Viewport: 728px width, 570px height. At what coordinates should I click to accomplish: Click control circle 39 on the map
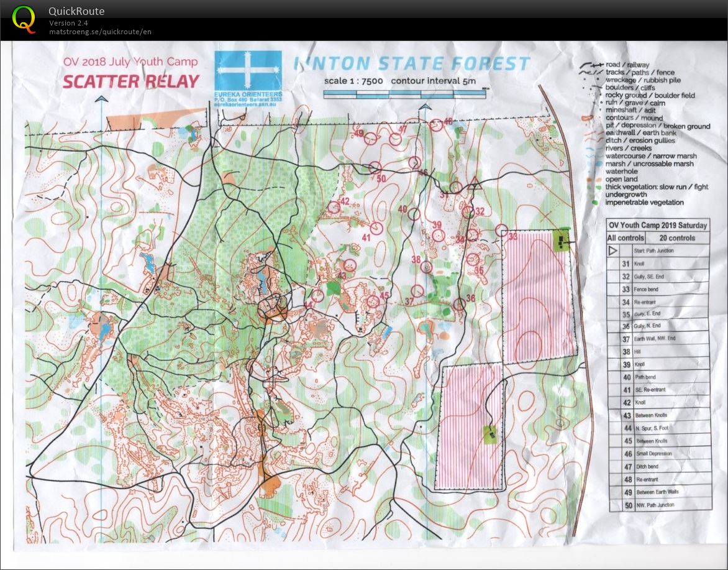439,235
